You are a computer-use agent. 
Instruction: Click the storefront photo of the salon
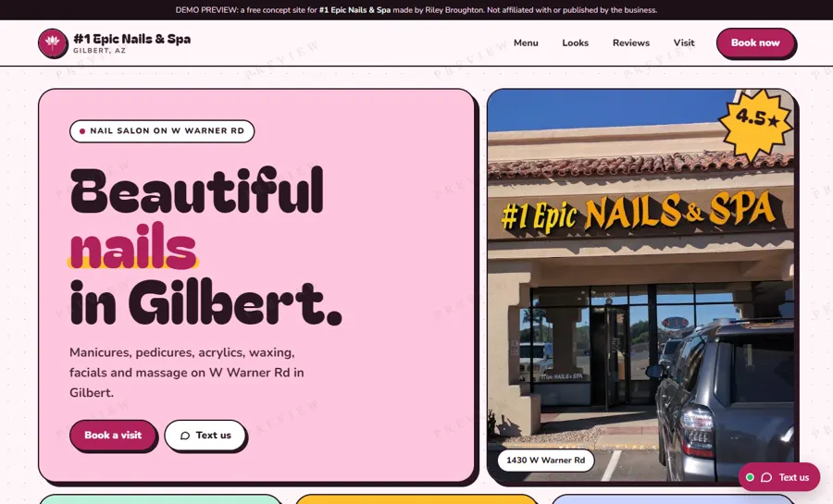pyautogui.click(x=640, y=286)
